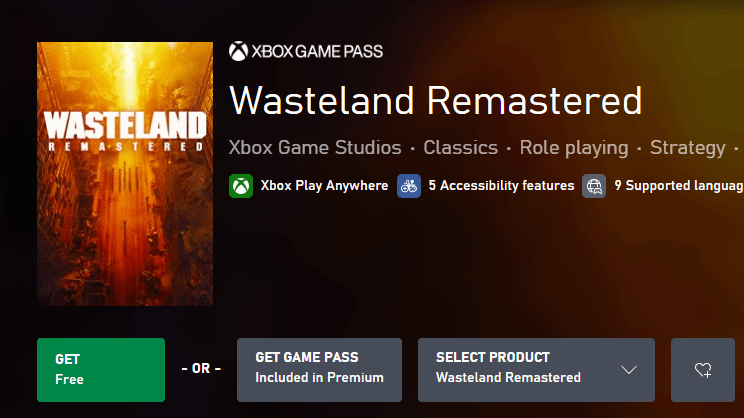744x418 pixels.
Task: Click the Wasteland Remastered page title
Action: click(x=435, y=102)
